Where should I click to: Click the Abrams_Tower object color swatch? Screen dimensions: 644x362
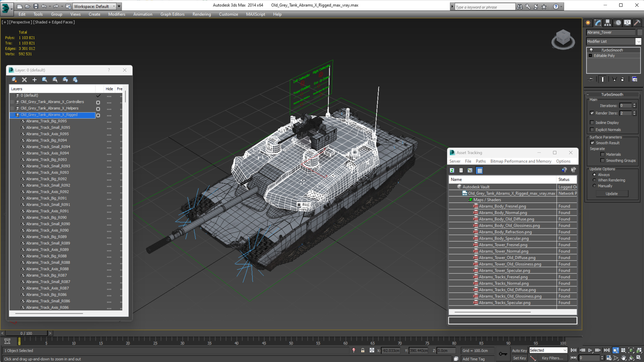[x=639, y=32]
